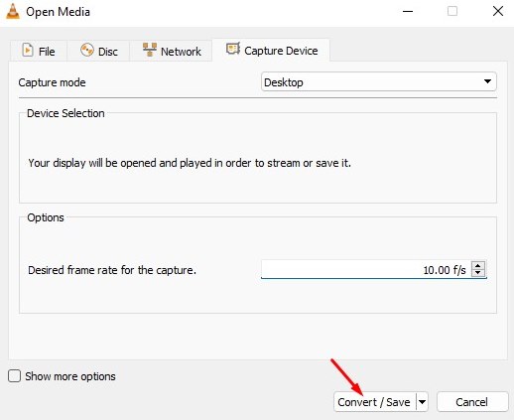This screenshot has width=514, height=420.
Task: Increase frame rate with up arrow
Action: point(478,265)
